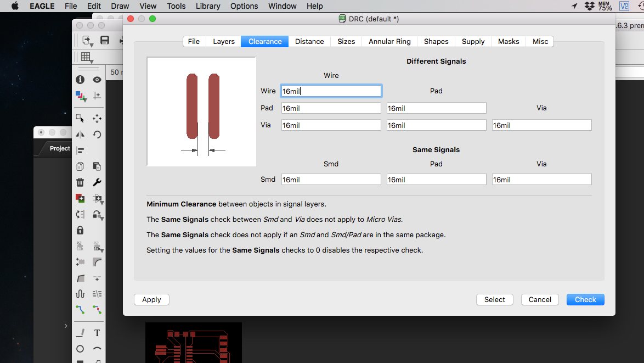
Task: Select the Show (eye) tool
Action: 97,79
